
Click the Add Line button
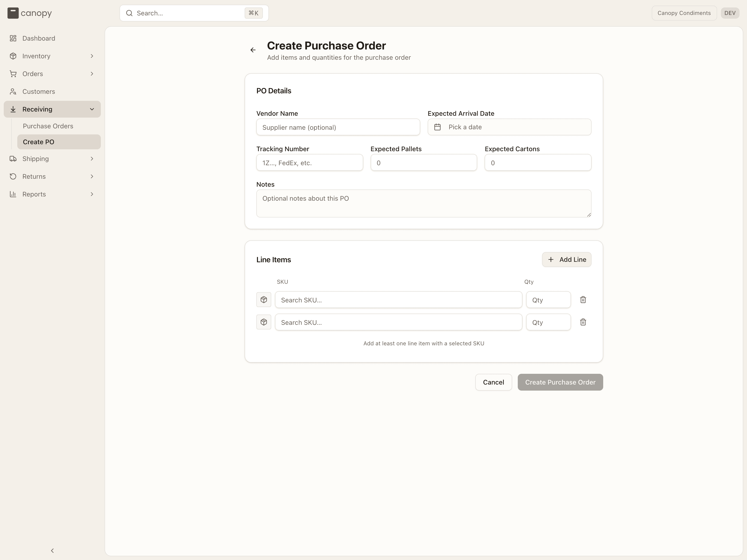[x=567, y=259]
